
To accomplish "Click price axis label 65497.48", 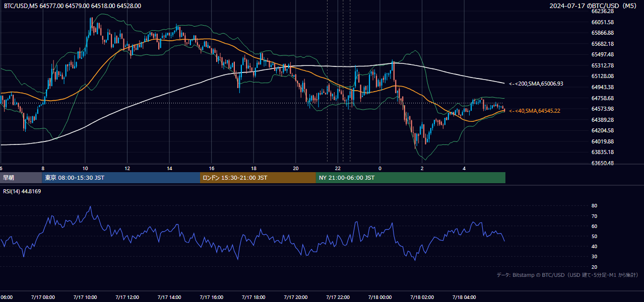I will [603, 54].
